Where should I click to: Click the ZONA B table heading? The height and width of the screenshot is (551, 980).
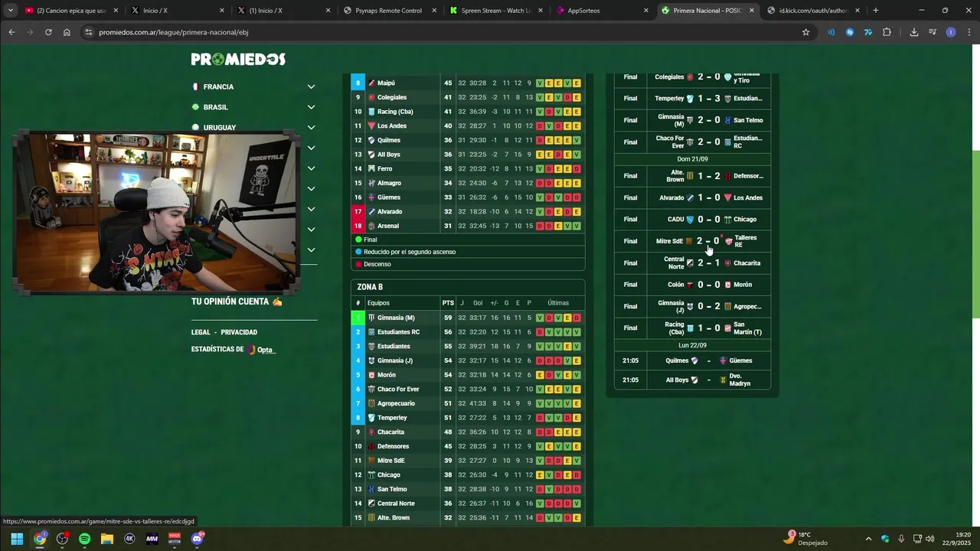coord(370,287)
